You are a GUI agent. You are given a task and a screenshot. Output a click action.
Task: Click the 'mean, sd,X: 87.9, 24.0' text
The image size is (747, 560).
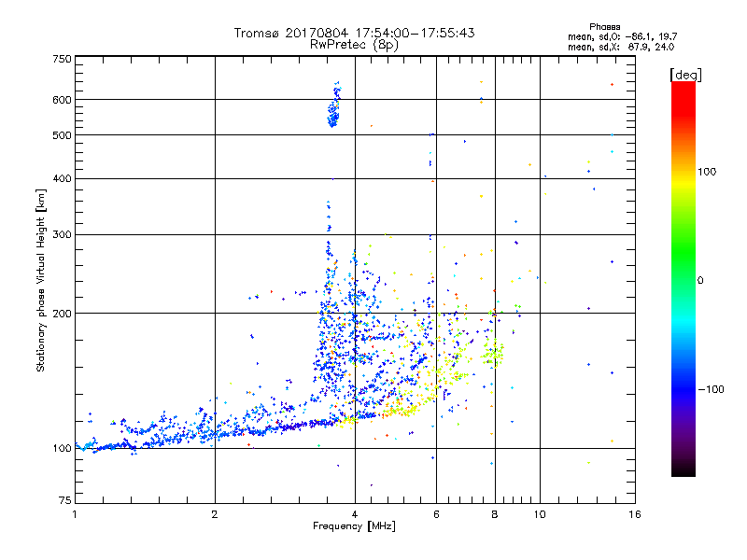(621, 47)
